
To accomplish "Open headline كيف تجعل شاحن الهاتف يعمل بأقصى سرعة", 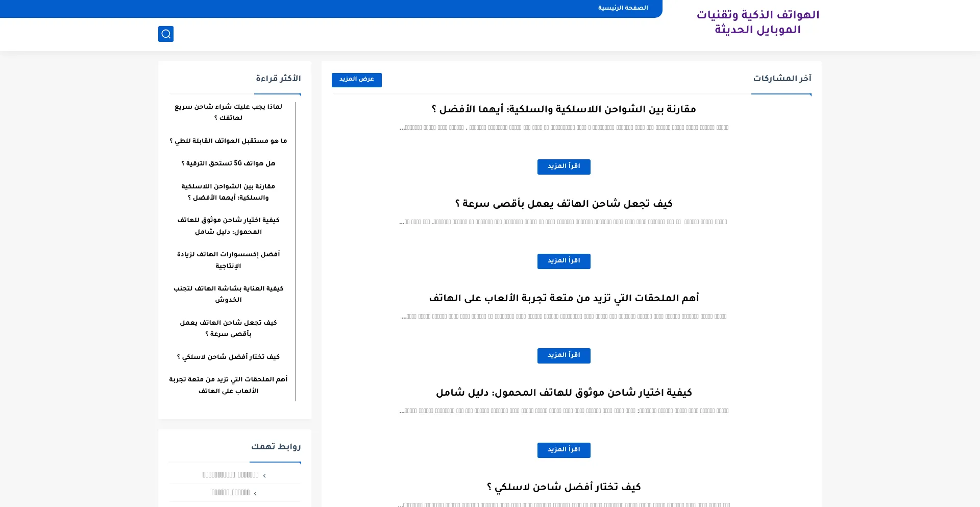I will pyautogui.click(x=563, y=204).
